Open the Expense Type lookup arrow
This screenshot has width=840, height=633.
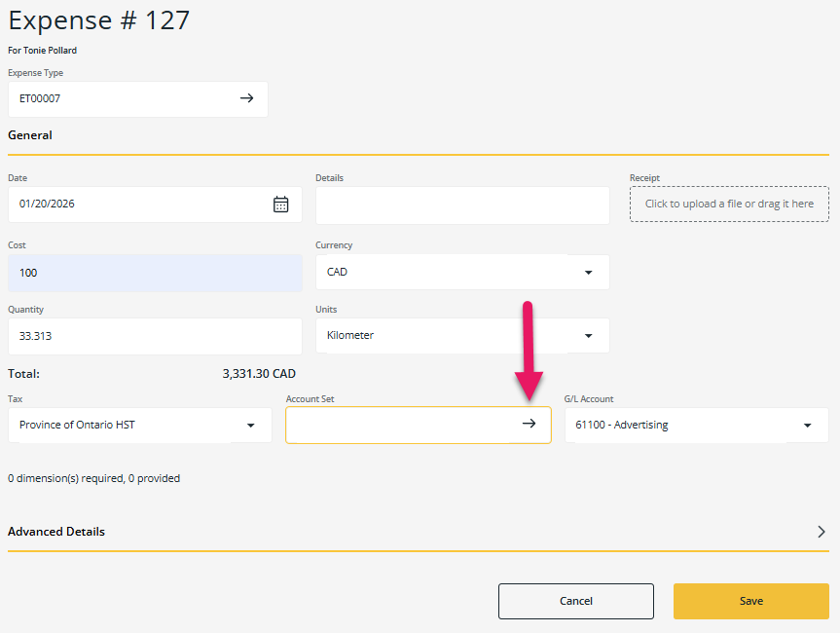click(247, 99)
